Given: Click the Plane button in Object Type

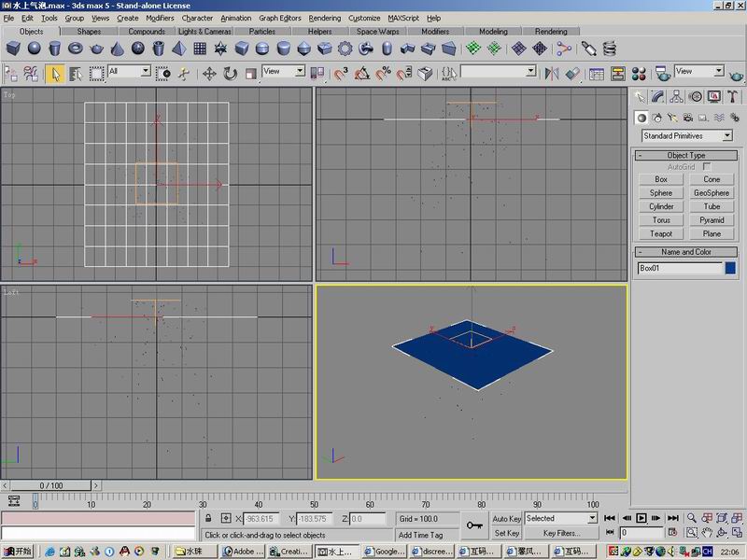Looking at the screenshot, I should pyautogui.click(x=712, y=234).
